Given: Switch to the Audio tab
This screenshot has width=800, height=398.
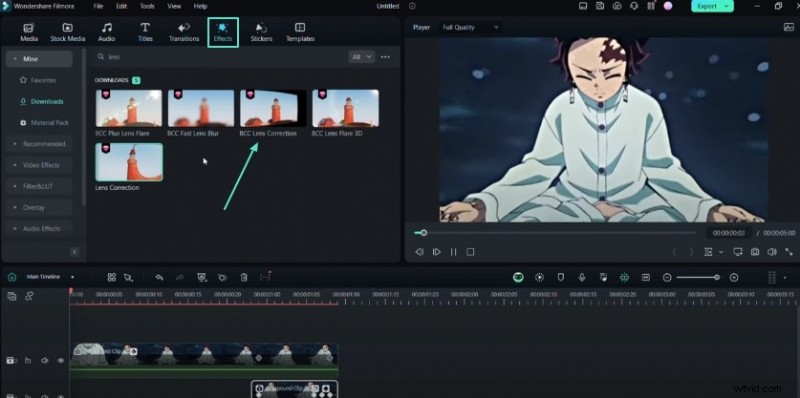Looking at the screenshot, I should pyautogui.click(x=106, y=32).
